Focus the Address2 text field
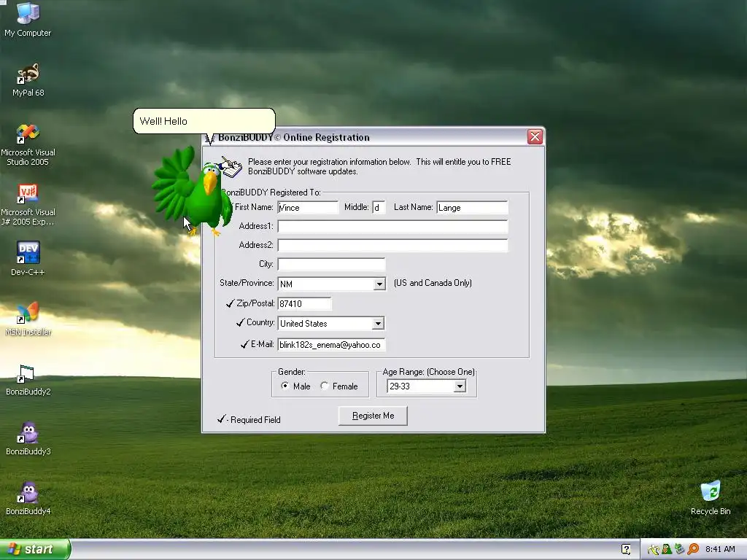The width and height of the screenshot is (747, 560). pos(392,245)
